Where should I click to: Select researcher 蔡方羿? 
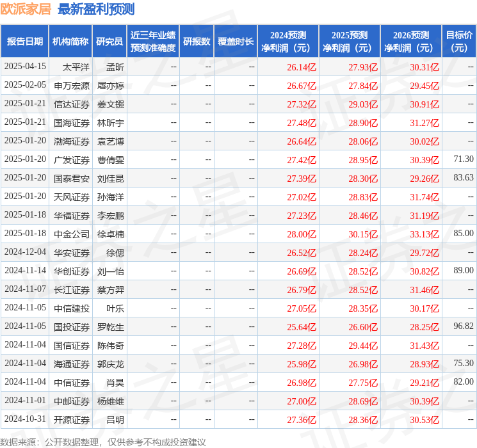click(x=110, y=290)
